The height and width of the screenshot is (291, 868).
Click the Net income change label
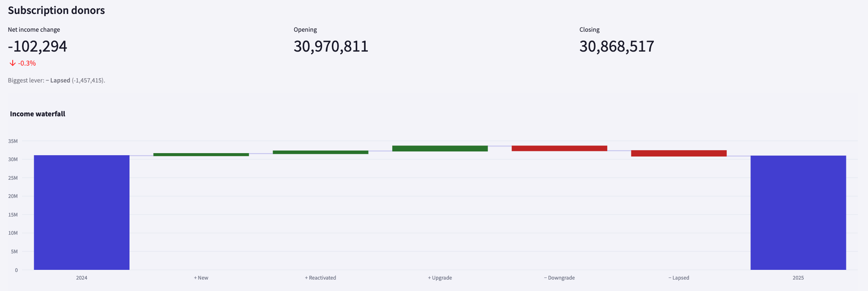point(34,30)
